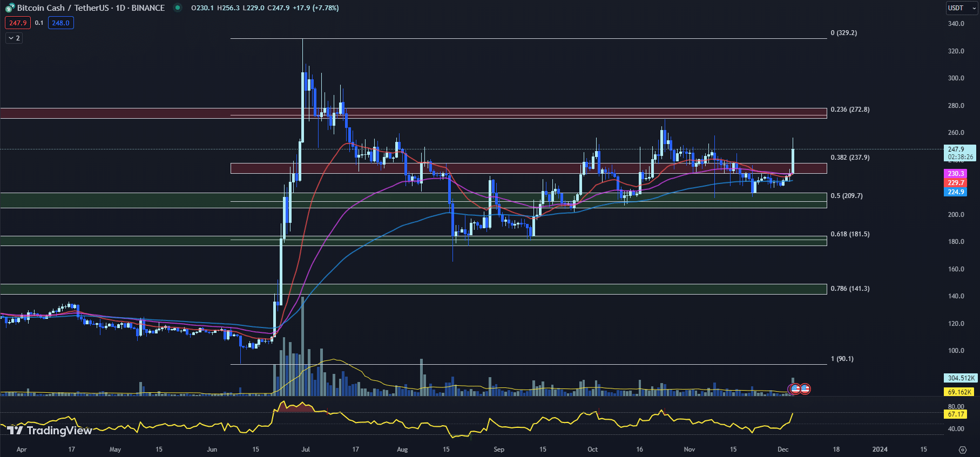Select the 0.618 (181.5) Fibonacci level label
980x457 pixels.
(850, 234)
